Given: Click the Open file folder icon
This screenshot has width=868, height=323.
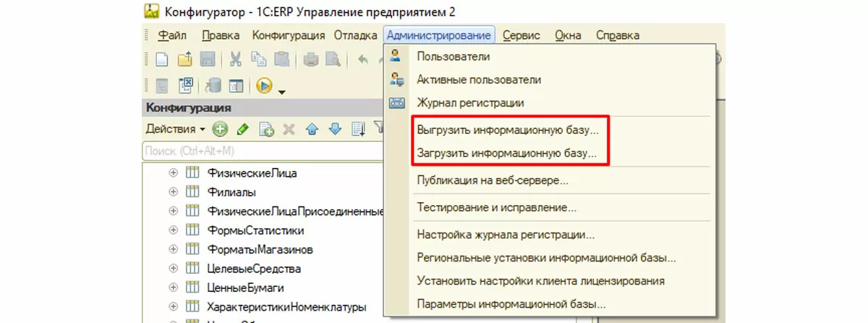Looking at the screenshot, I should point(185,60).
